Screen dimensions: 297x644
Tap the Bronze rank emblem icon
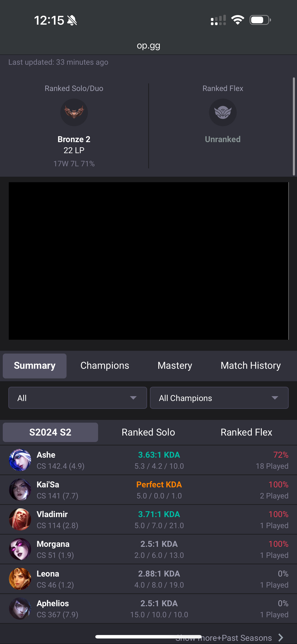(x=74, y=112)
